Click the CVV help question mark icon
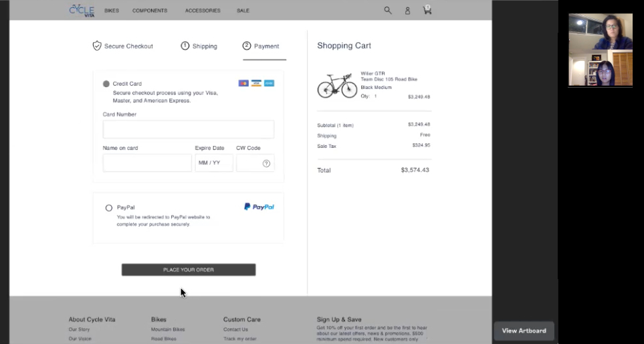This screenshot has width=644, height=344. [x=266, y=163]
